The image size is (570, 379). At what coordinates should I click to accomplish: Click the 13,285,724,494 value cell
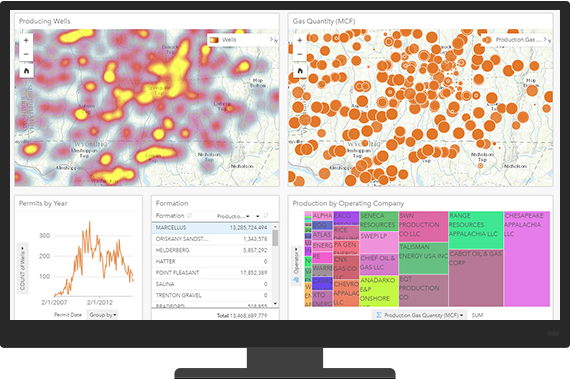click(x=248, y=227)
